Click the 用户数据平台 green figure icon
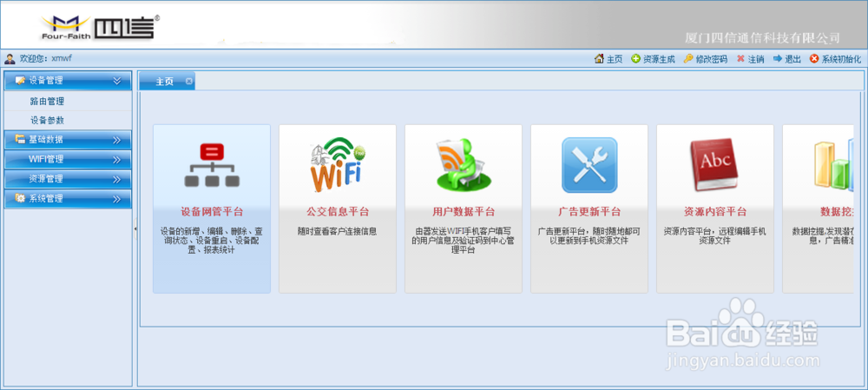 [x=464, y=164]
